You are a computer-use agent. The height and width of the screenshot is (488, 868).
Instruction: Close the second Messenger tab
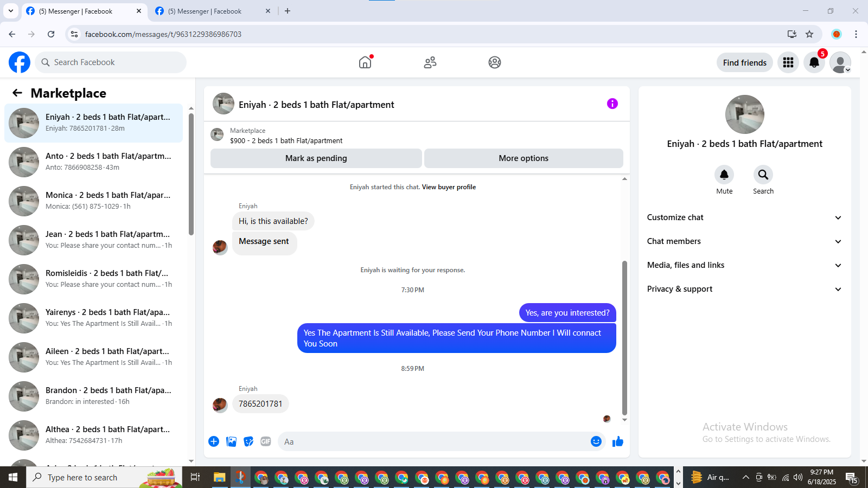click(268, 11)
